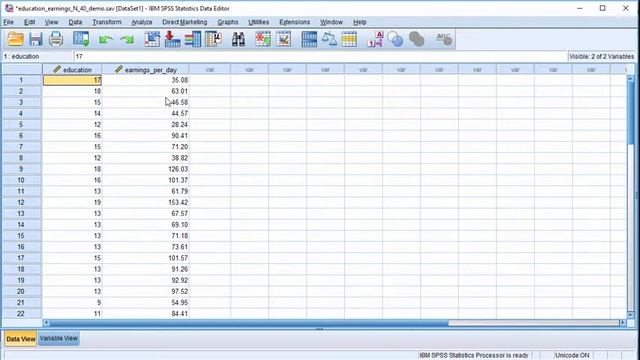
Task: Toggle the Value labels icon
Action: [x=375, y=39]
